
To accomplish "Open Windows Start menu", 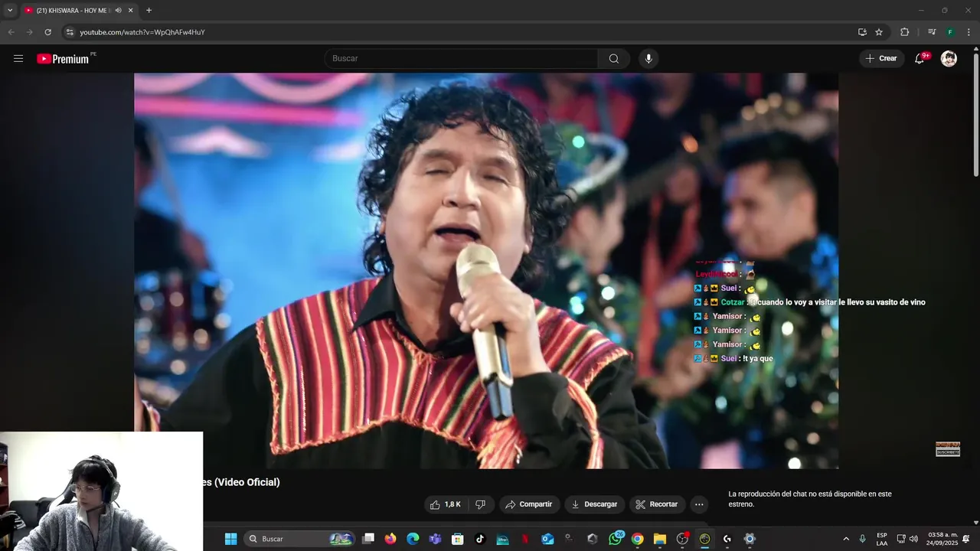I will tap(230, 539).
